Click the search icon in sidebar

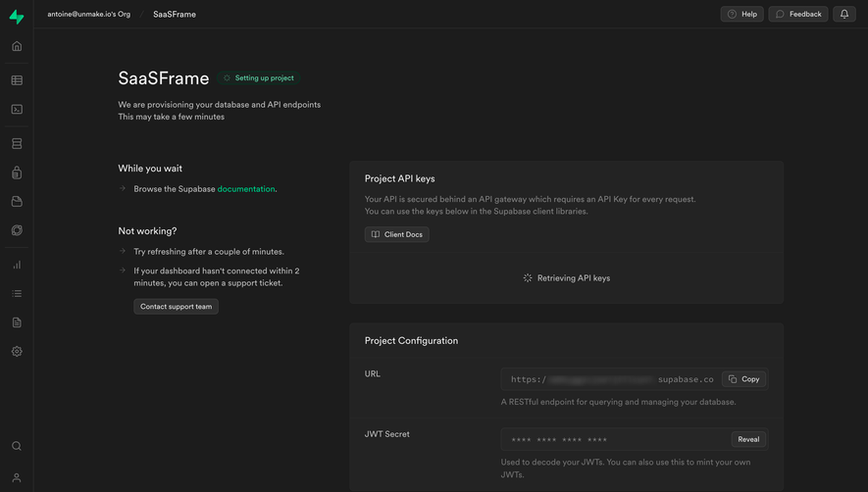click(17, 446)
